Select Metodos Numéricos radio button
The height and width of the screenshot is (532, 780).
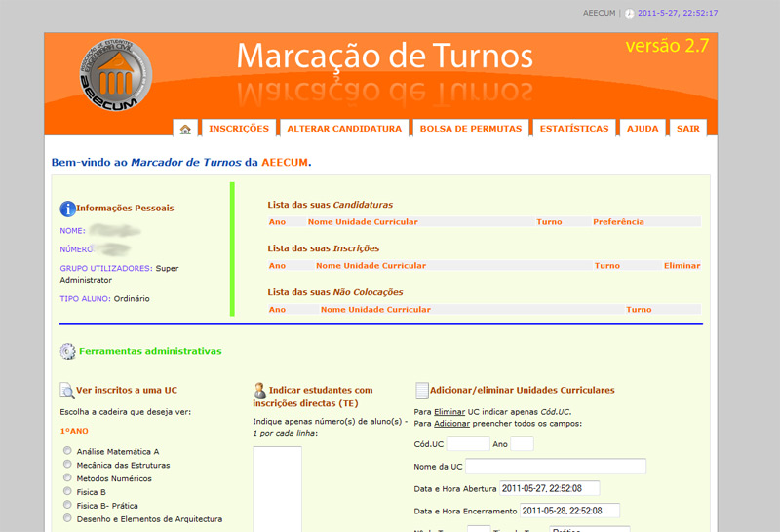coord(67,477)
